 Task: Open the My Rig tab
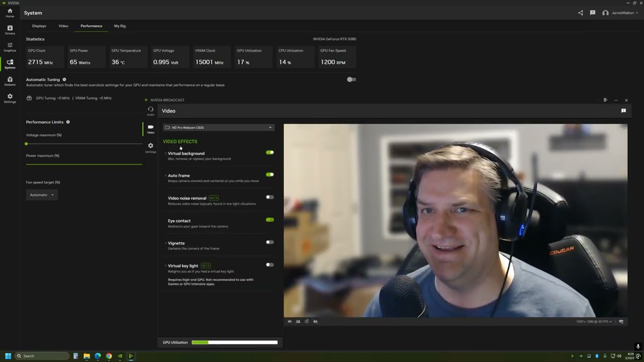click(120, 26)
